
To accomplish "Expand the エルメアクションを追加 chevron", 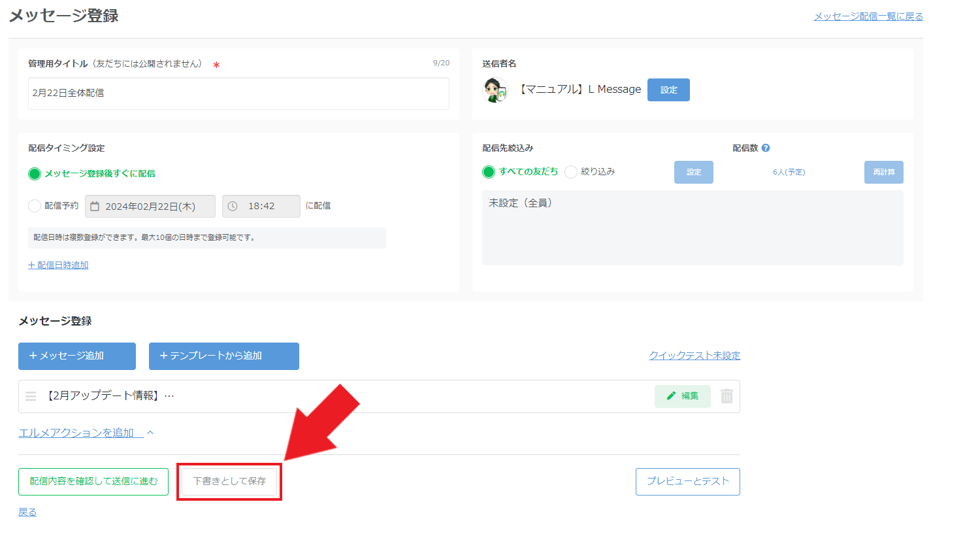I will click(150, 433).
